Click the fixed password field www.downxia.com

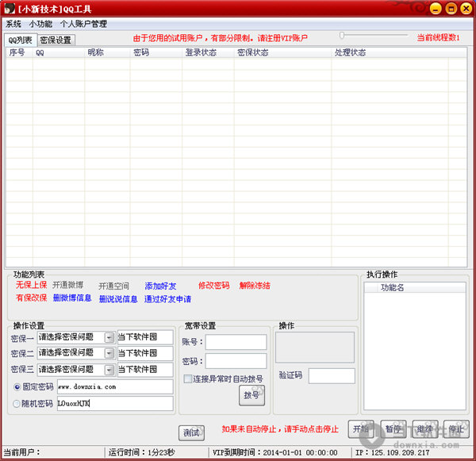coord(115,386)
